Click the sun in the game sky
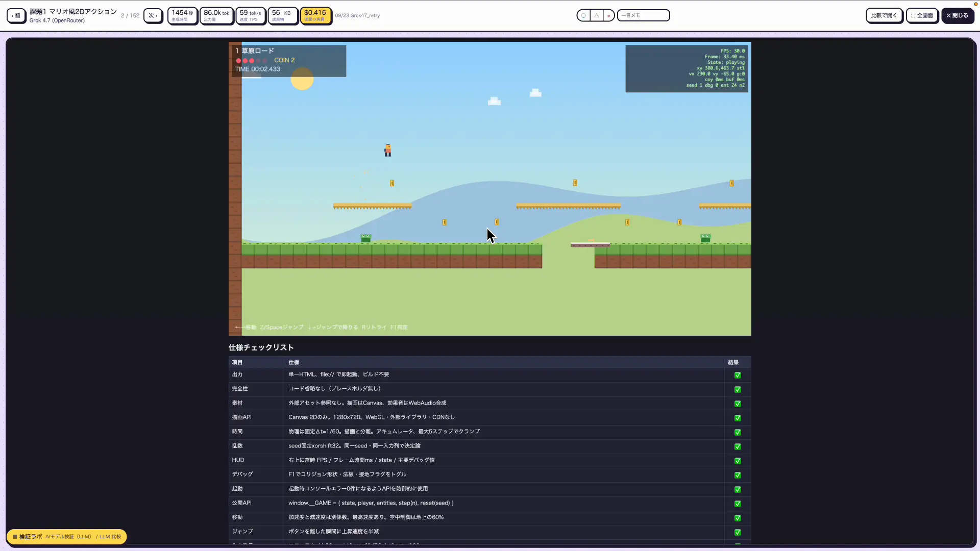Screen dimensions: 980x551 (x=302, y=79)
